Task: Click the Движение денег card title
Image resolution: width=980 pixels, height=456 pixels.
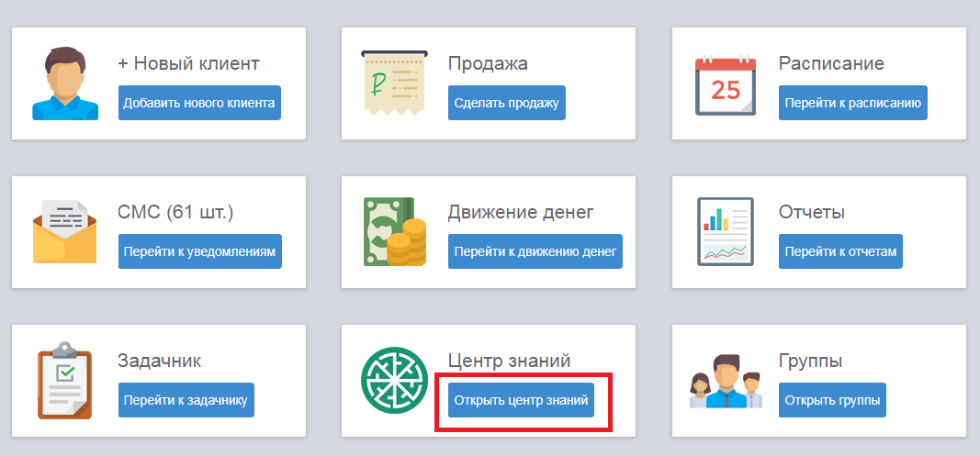Action: click(x=521, y=212)
